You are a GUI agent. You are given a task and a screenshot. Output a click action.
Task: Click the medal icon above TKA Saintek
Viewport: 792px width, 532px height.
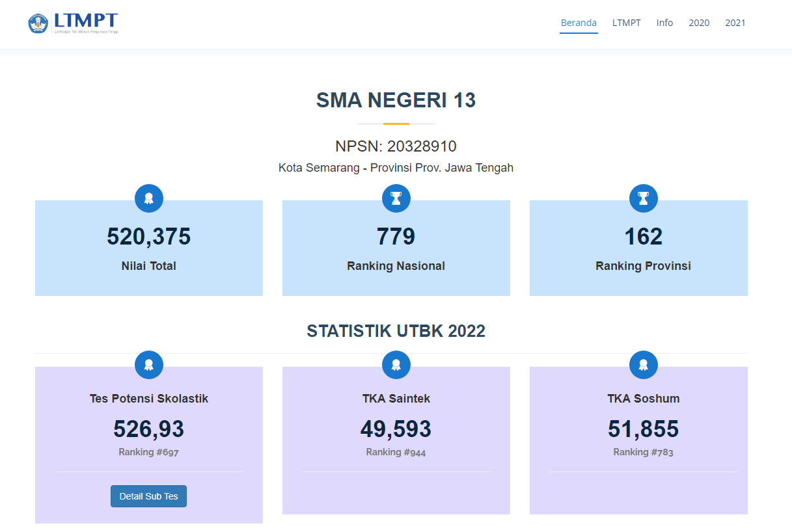pos(396,365)
